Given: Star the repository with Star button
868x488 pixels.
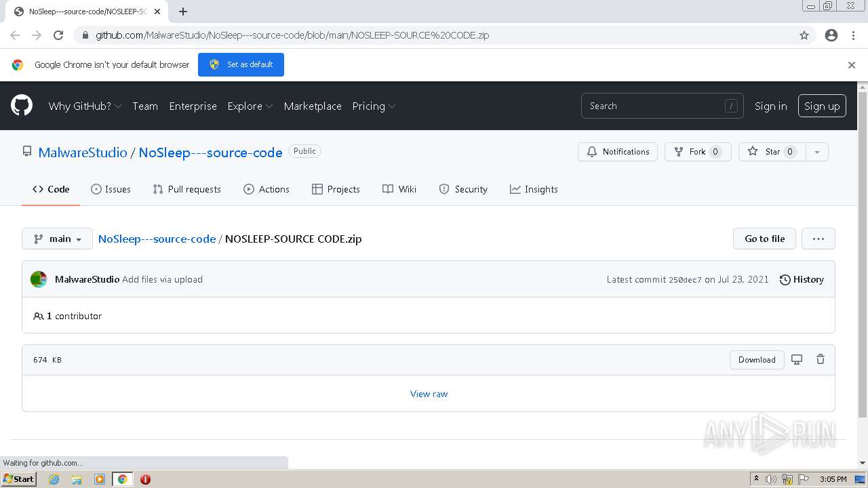Looking at the screenshot, I should point(772,152).
